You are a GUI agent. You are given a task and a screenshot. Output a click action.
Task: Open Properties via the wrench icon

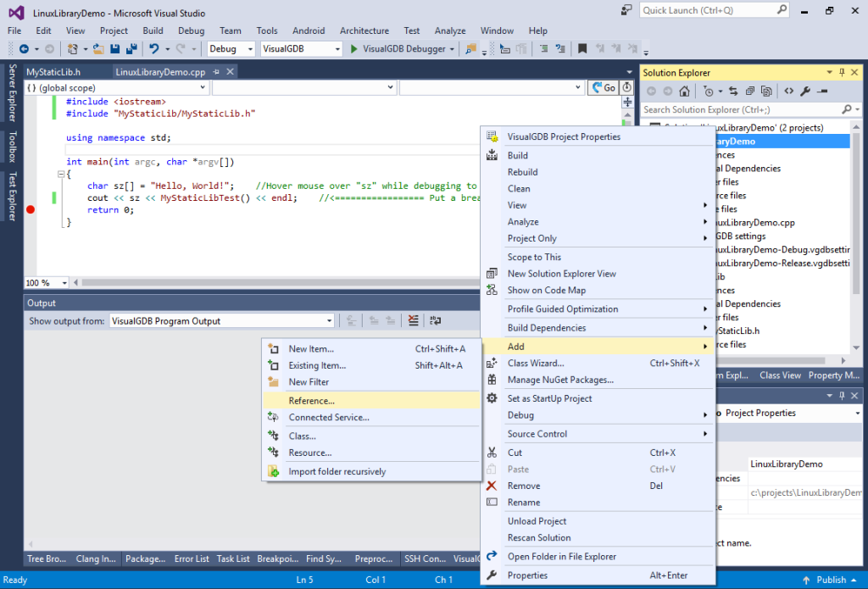[805, 90]
